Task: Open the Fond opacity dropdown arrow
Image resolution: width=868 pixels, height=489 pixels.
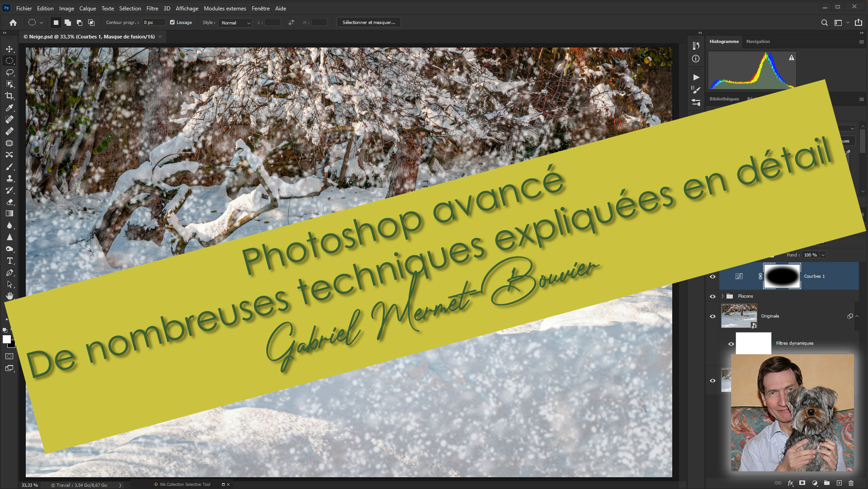Action: (x=823, y=255)
